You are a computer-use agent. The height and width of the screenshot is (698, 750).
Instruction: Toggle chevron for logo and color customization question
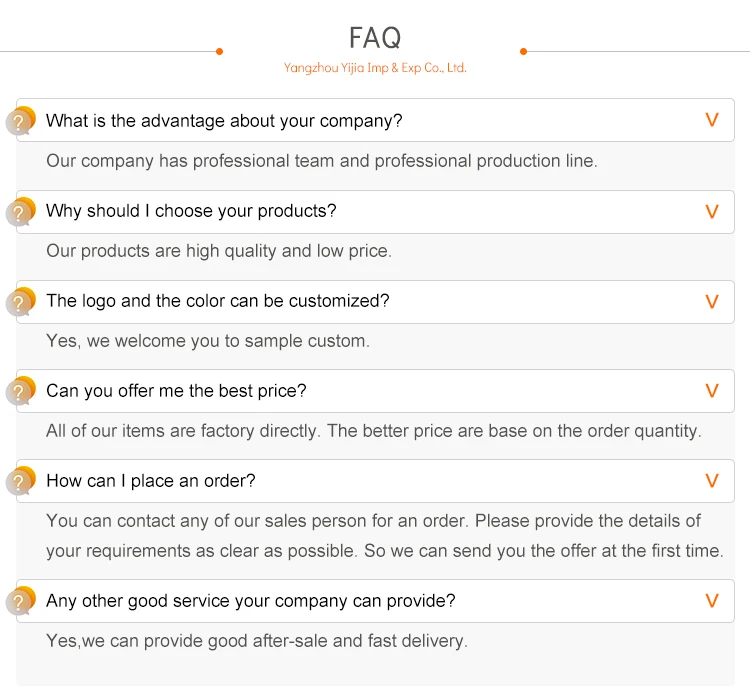point(712,301)
